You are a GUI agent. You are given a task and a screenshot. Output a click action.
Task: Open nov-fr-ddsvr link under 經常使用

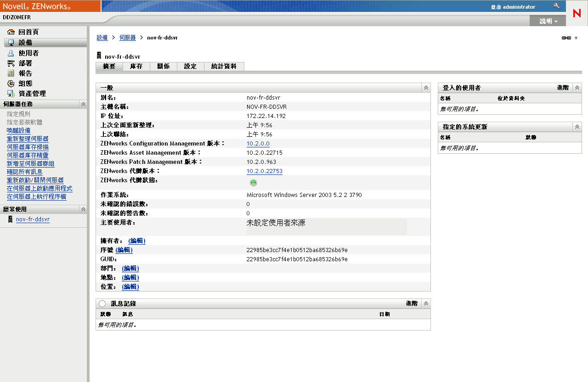33,219
